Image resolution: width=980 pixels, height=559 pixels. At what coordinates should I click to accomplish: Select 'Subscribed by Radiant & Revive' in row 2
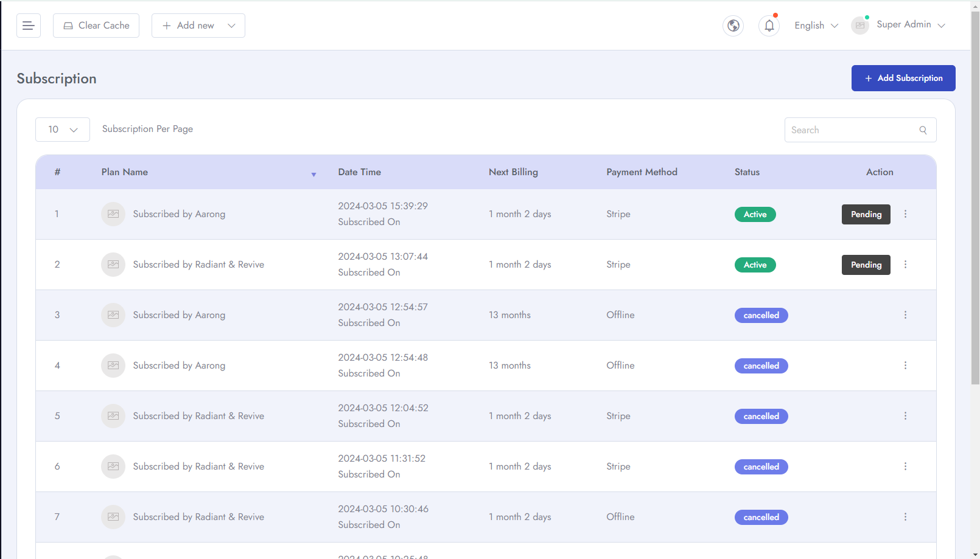(x=198, y=265)
